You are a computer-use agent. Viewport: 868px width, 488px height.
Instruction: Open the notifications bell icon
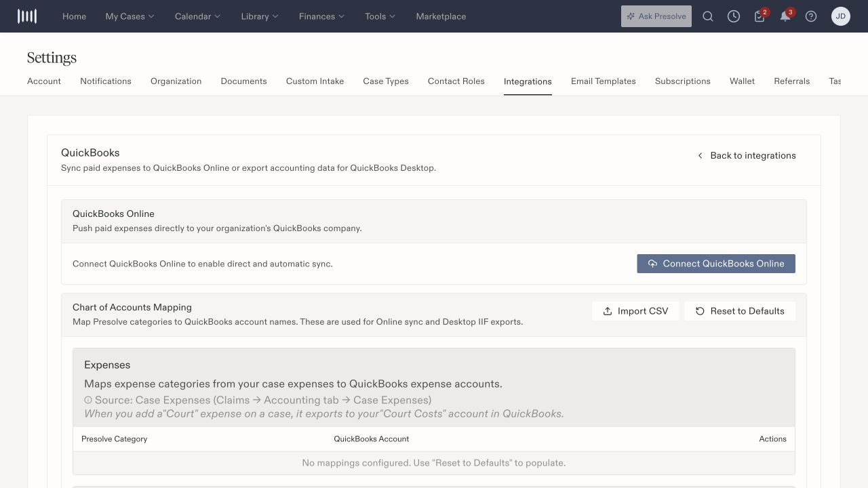[x=785, y=16]
